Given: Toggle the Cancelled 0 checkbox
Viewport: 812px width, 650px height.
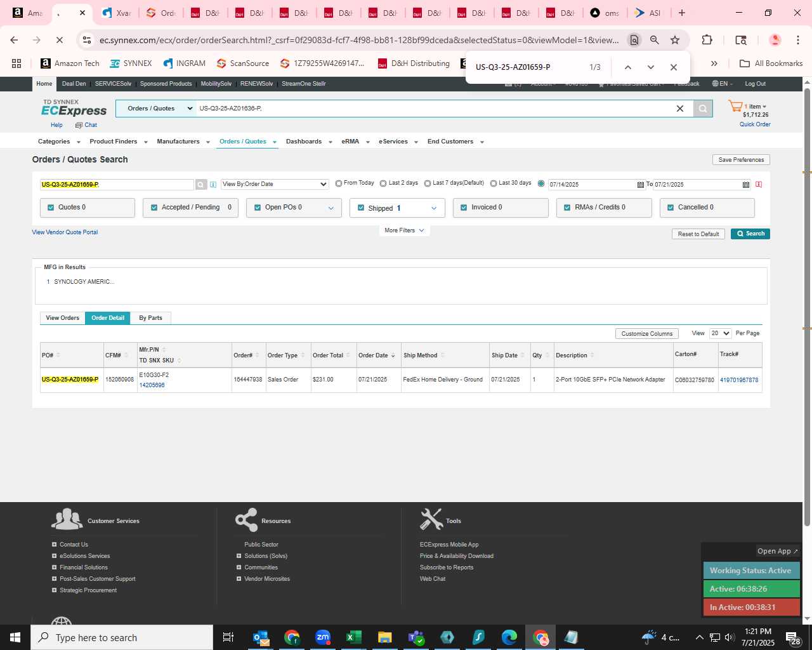Looking at the screenshot, I should [671, 208].
